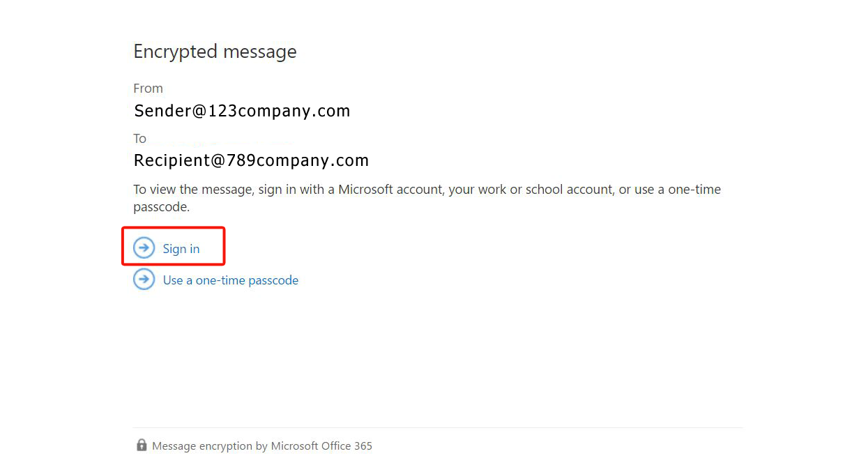This screenshot has height=472, width=868.
Task: Click the word 'passcode.' ending the instructions
Action: point(161,207)
